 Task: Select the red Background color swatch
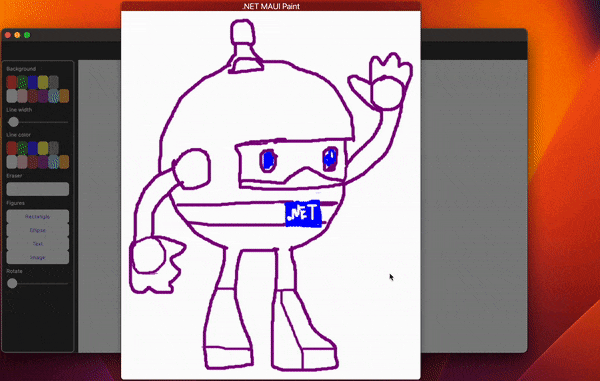pyautogui.click(x=12, y=82)
